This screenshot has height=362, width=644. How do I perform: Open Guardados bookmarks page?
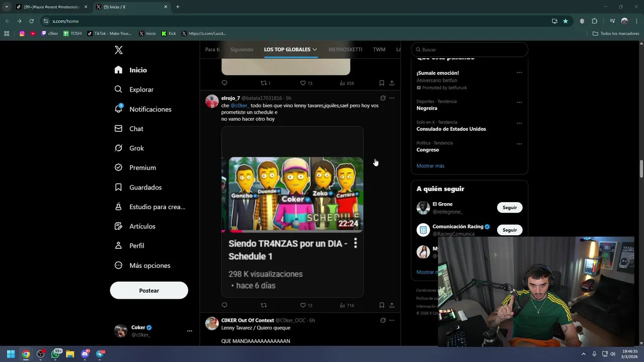coord(138,187)
